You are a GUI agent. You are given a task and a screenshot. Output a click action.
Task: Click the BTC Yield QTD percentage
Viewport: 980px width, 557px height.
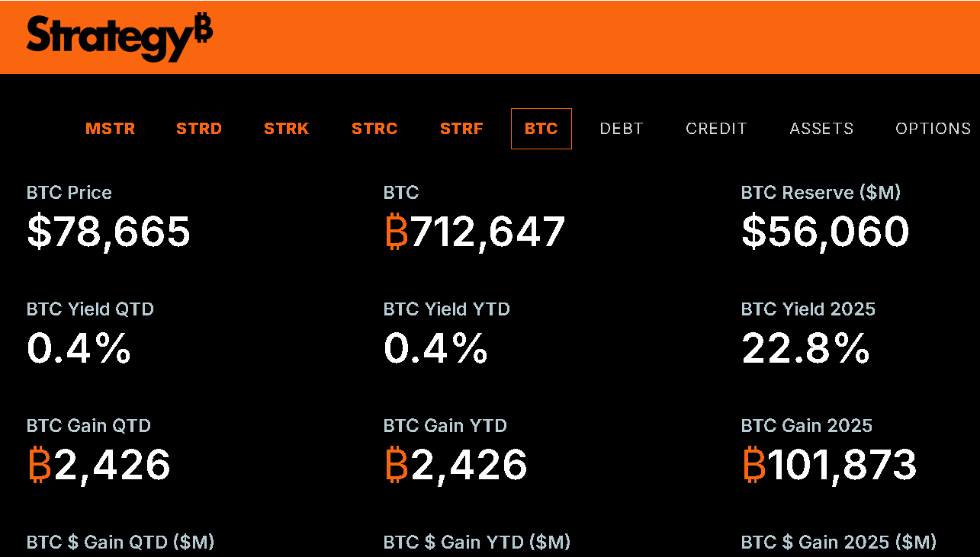tap(79, 348)
